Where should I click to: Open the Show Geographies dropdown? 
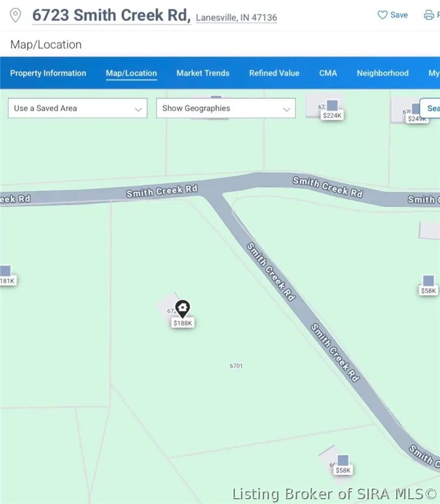pos(225,108)
